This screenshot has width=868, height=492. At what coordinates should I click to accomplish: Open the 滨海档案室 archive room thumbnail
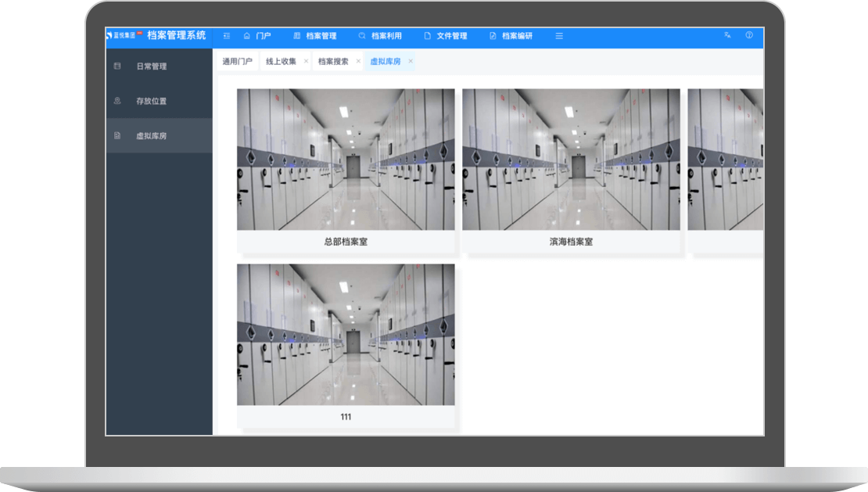point(571,160)
